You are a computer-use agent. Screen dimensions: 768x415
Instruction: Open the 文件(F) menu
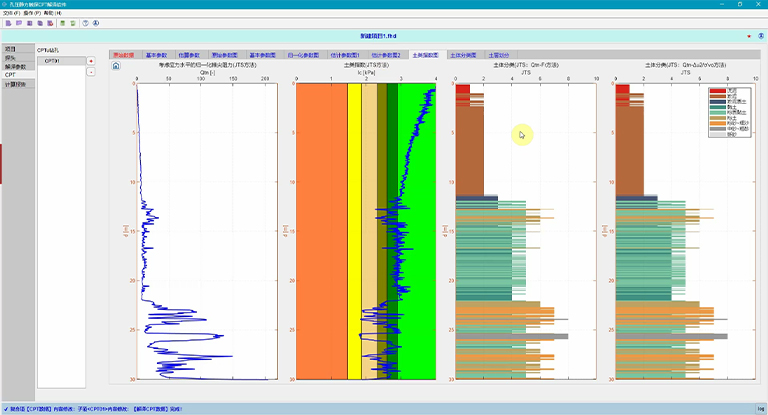(10, 13)
